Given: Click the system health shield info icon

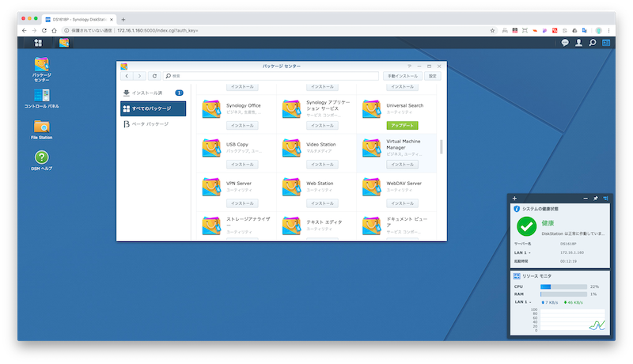Looking at the screenshot, I should (x=517, y=209).
